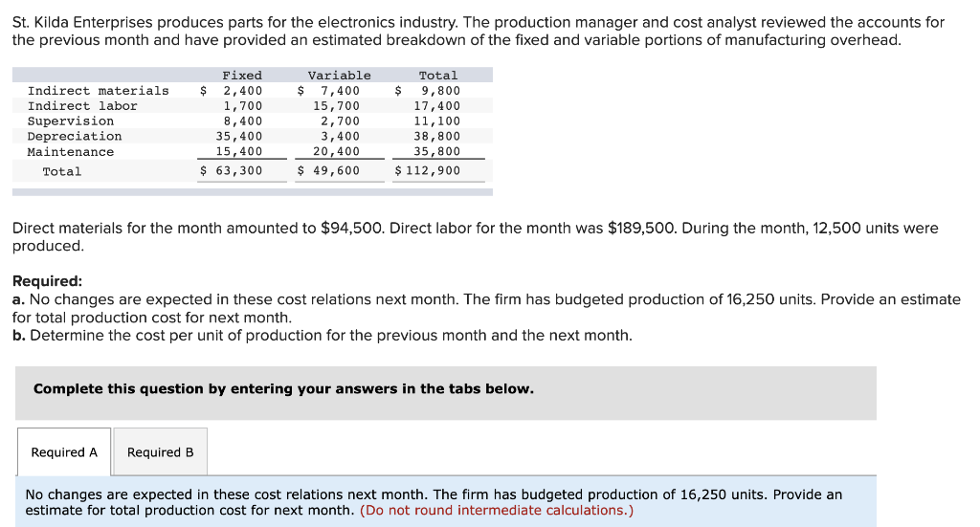Click the red 'Do not round intermediate calculations' note

tap(497, 510)
